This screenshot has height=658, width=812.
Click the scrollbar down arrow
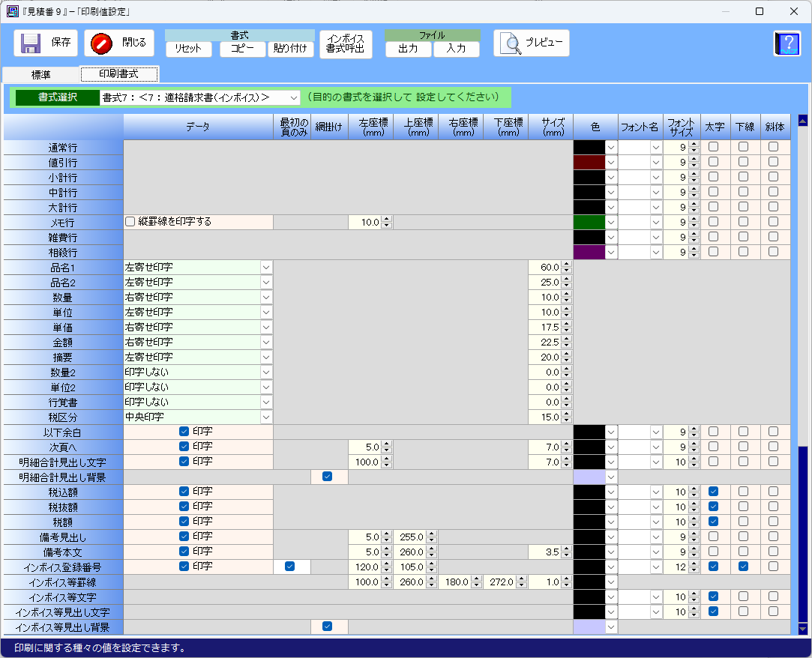(803, 629)
